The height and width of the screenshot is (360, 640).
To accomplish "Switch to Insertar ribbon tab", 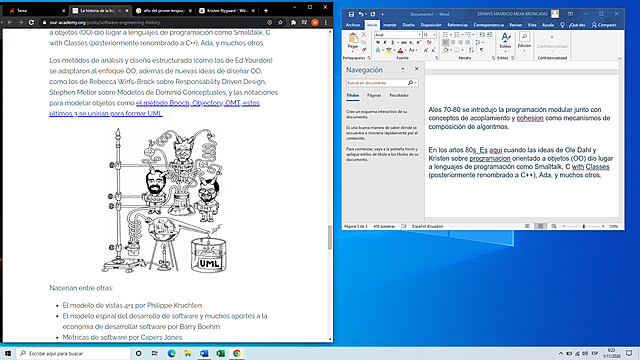I will (x=389, y=25).
